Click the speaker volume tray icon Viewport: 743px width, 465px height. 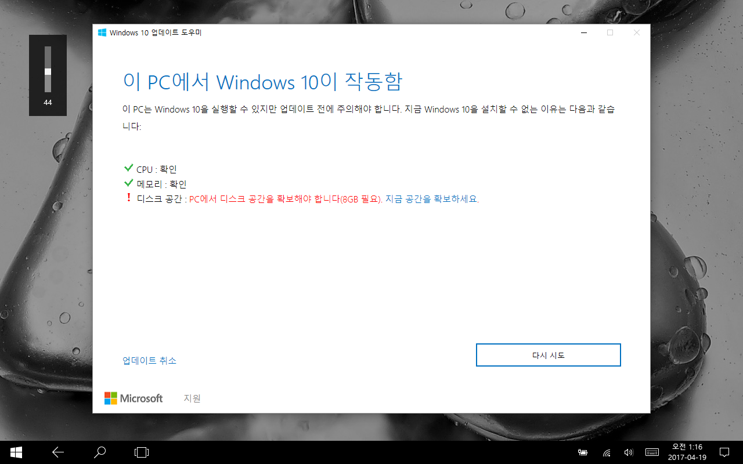[628, 453]
